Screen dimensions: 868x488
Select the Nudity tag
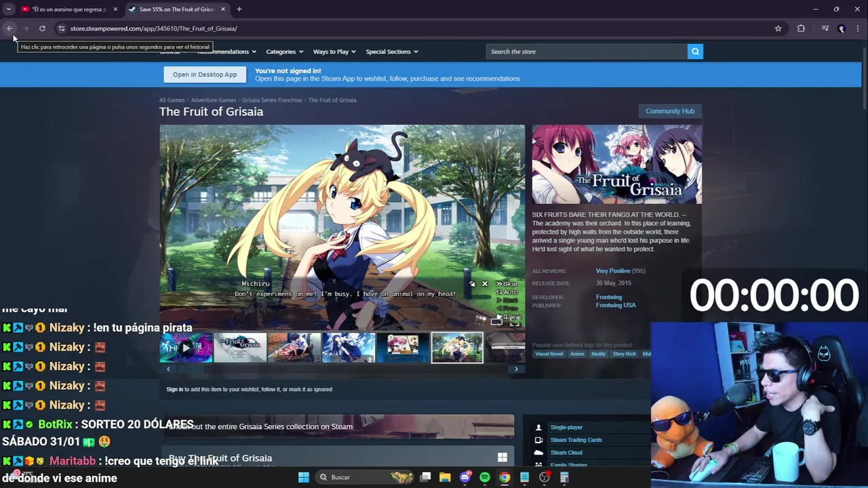tap(599, 354)
